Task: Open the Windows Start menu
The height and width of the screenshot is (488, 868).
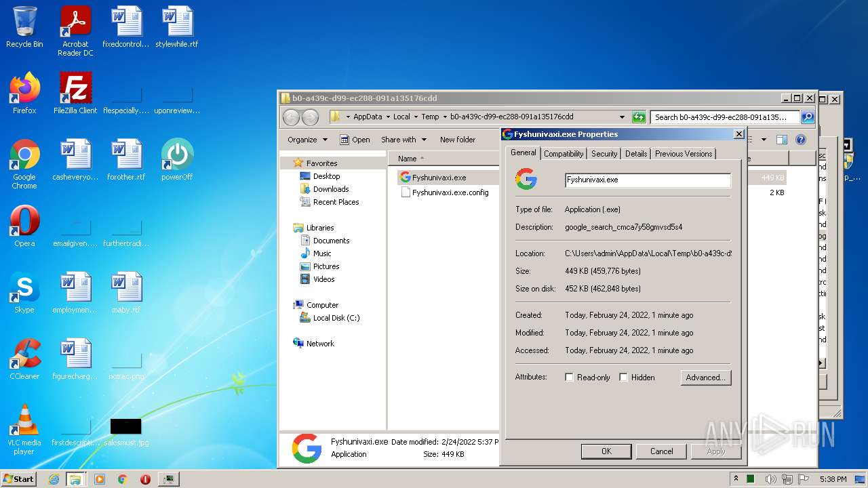Action: pyautogui.click(x=19, y=479)
